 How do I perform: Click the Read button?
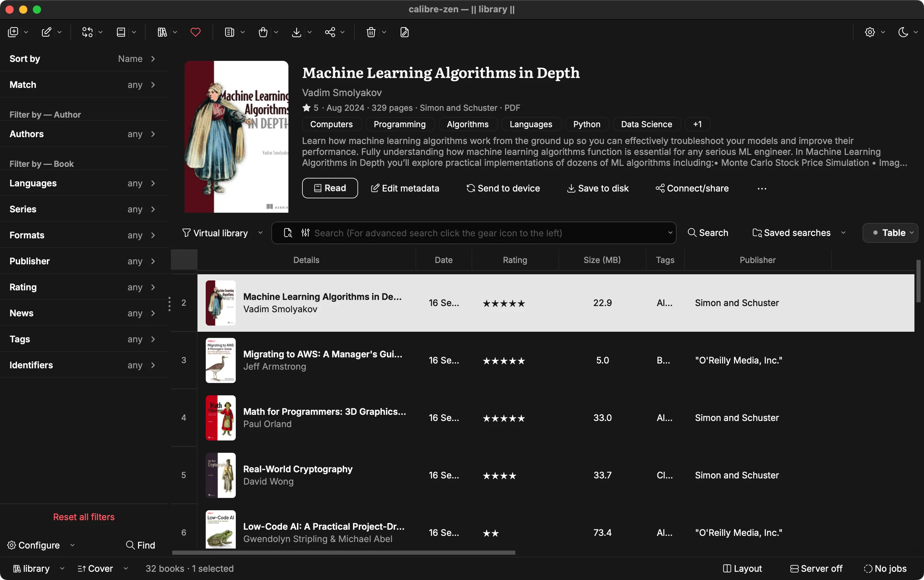(330, 188)
